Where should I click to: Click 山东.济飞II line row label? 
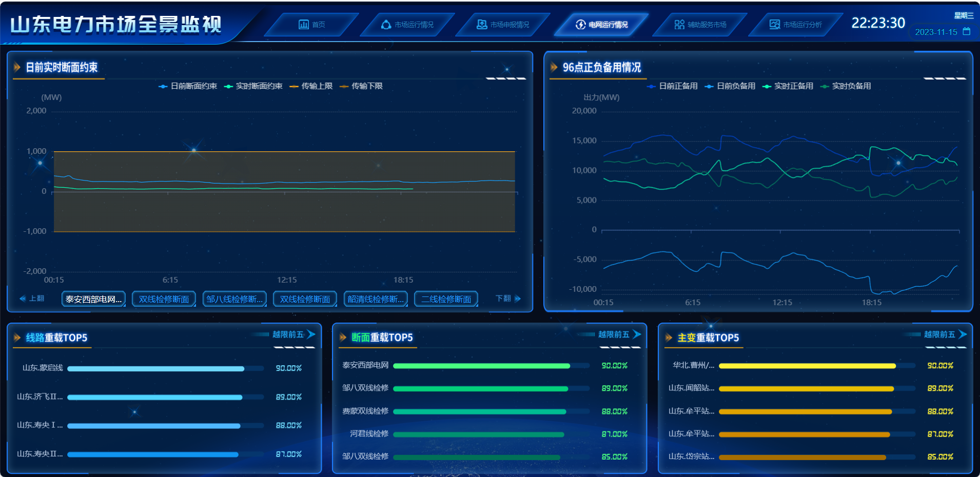coord(40,396)
